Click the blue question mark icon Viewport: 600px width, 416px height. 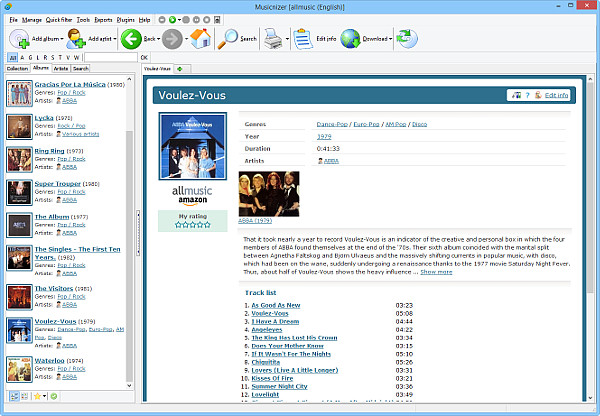527,95
